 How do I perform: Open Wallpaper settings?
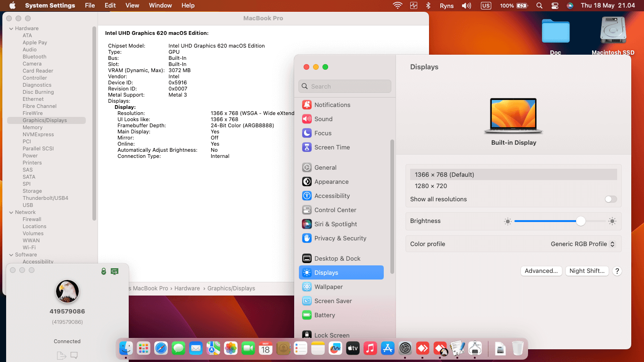coord(341,287)
